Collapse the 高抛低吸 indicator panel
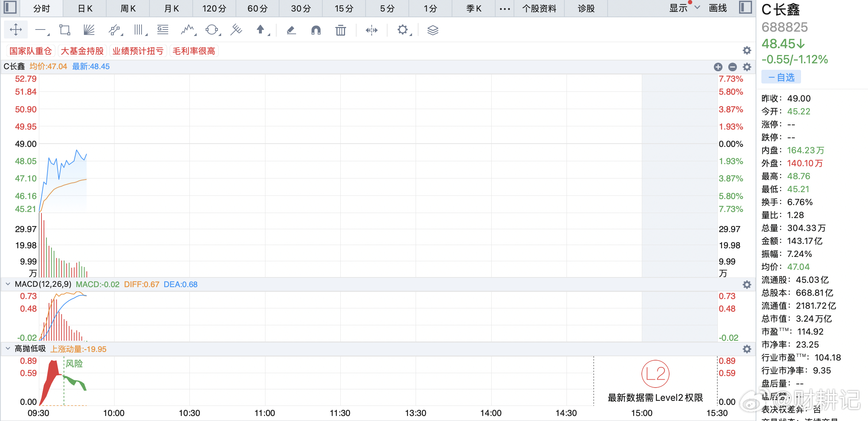The height and width of the screenshot is (421, 868). [8, 349]
